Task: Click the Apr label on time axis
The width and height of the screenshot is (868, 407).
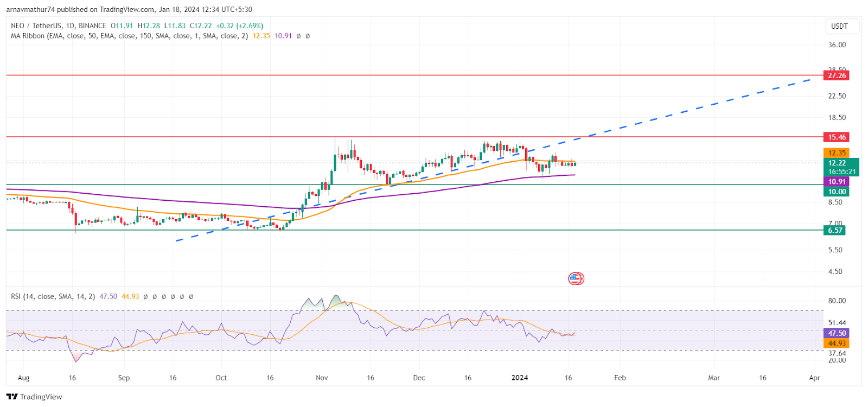Action: coord(814,378)
